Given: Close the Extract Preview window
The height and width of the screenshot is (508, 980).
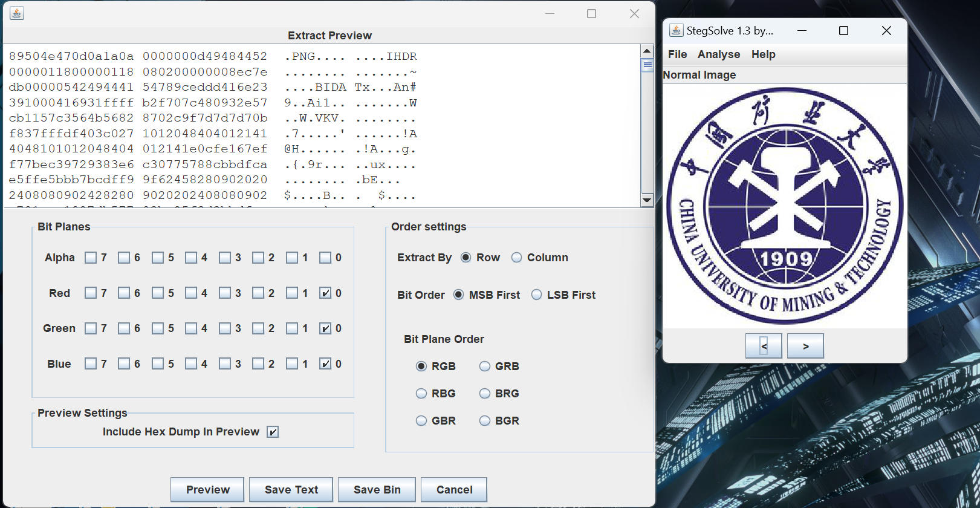Looking at the screenshot, I should (634, 13).
